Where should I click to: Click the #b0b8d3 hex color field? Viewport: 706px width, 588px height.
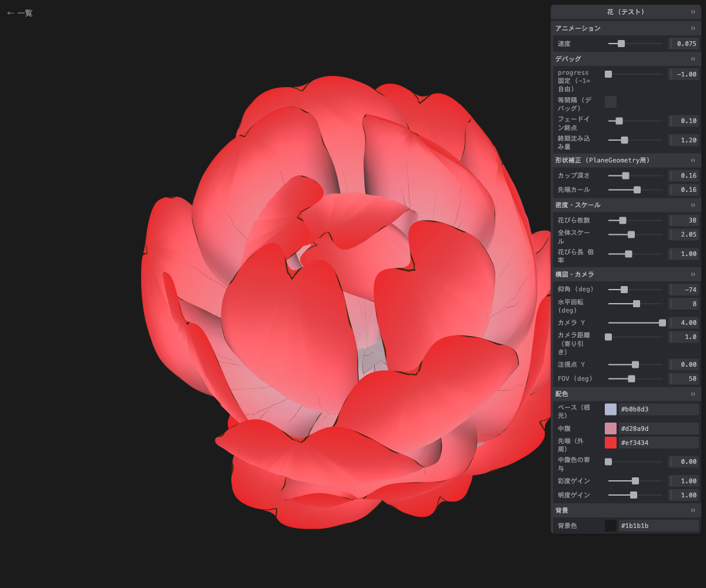pos(659,409)
